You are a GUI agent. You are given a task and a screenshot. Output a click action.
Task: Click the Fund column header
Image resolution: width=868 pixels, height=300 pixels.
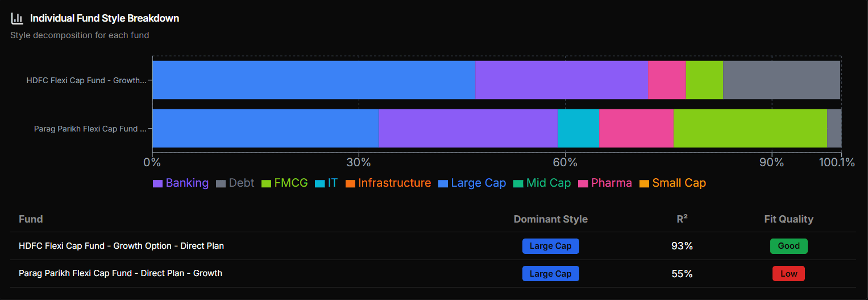click(x=31, y=219)
